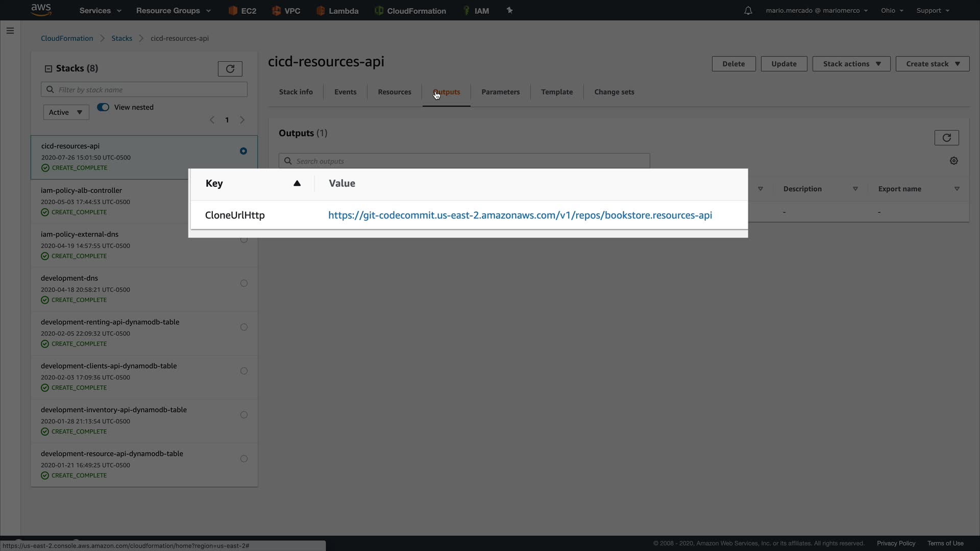Select development-renting-api-dynamodb-table radio button

pos(244,327)
